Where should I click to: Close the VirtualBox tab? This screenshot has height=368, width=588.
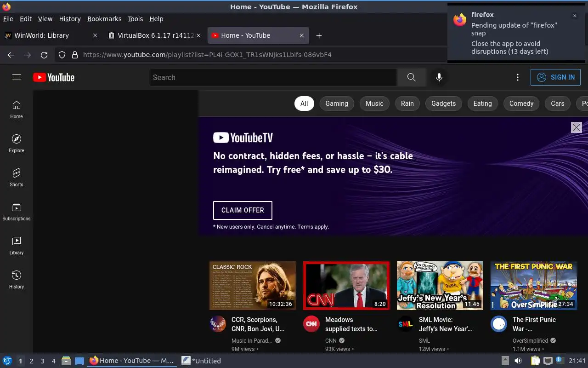198,35
